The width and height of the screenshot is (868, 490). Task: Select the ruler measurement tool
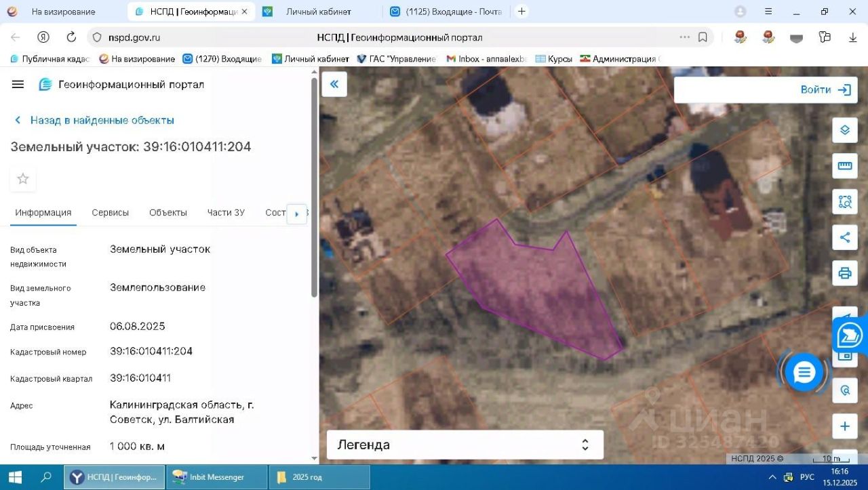(844, 166)
